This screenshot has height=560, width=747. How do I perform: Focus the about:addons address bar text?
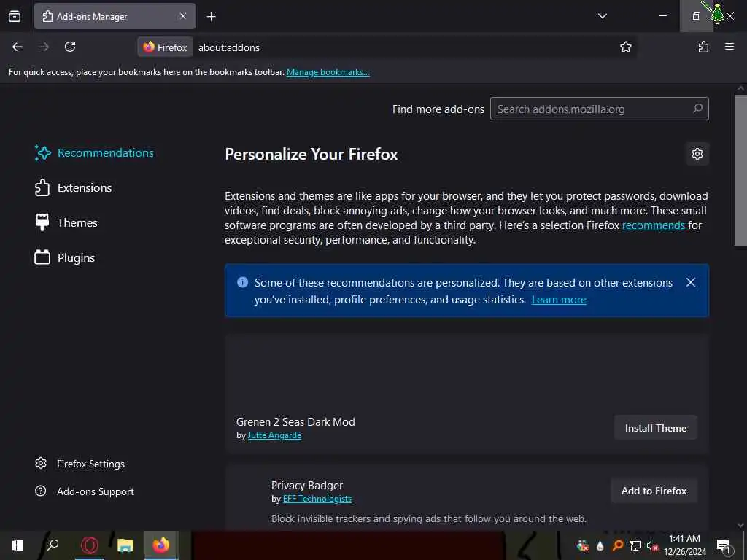pos(228,47)
